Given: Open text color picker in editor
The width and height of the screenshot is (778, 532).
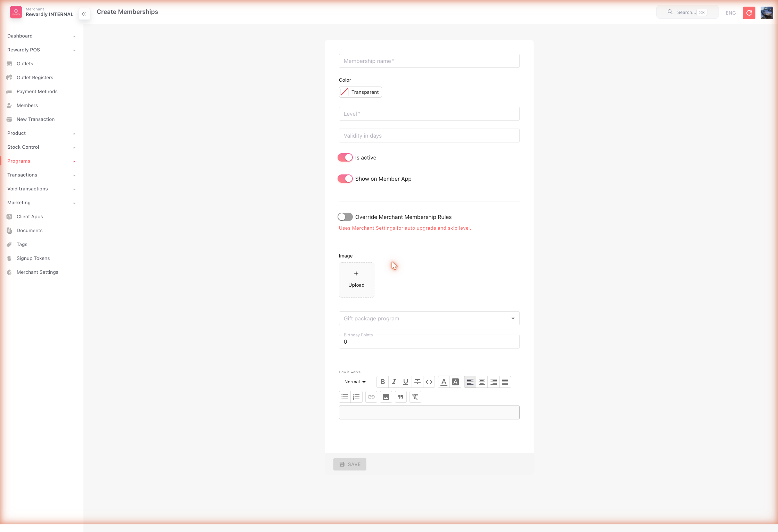Looking at the screenshot, I should pyautogui.click(x=444, y=382).
